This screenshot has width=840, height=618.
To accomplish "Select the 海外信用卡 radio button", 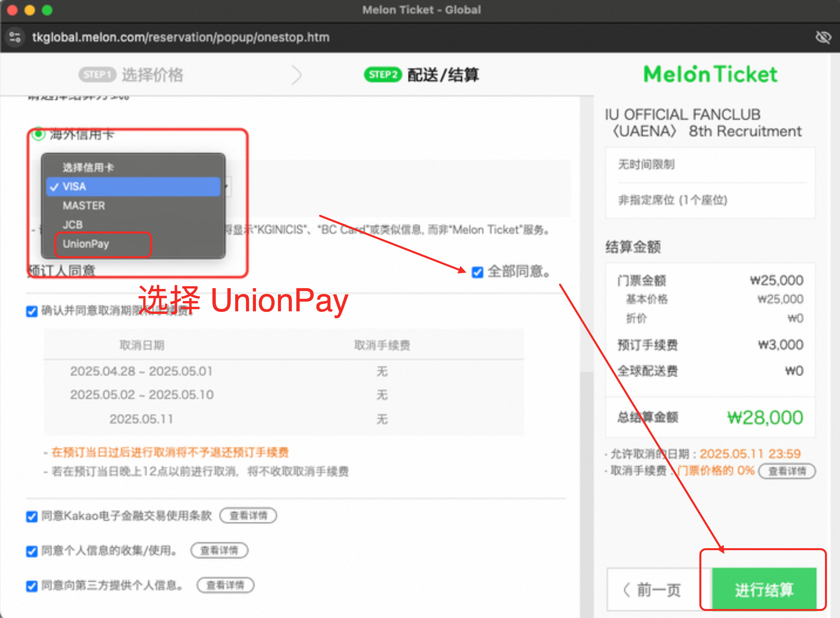I will [38, 134].
